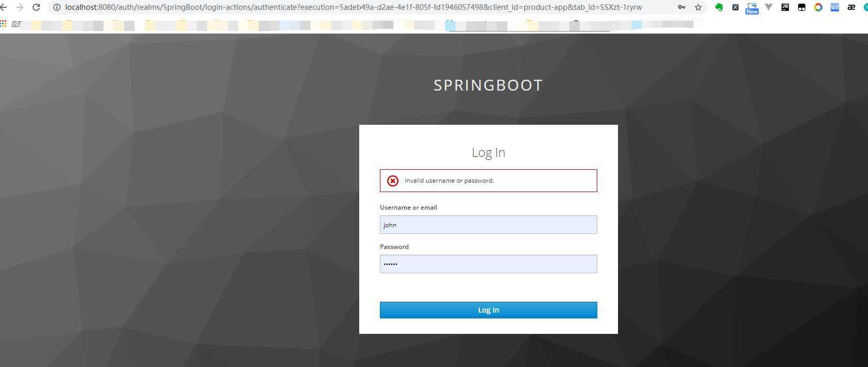
Task: Click the 'Log In' form heading
Action: 488,153
